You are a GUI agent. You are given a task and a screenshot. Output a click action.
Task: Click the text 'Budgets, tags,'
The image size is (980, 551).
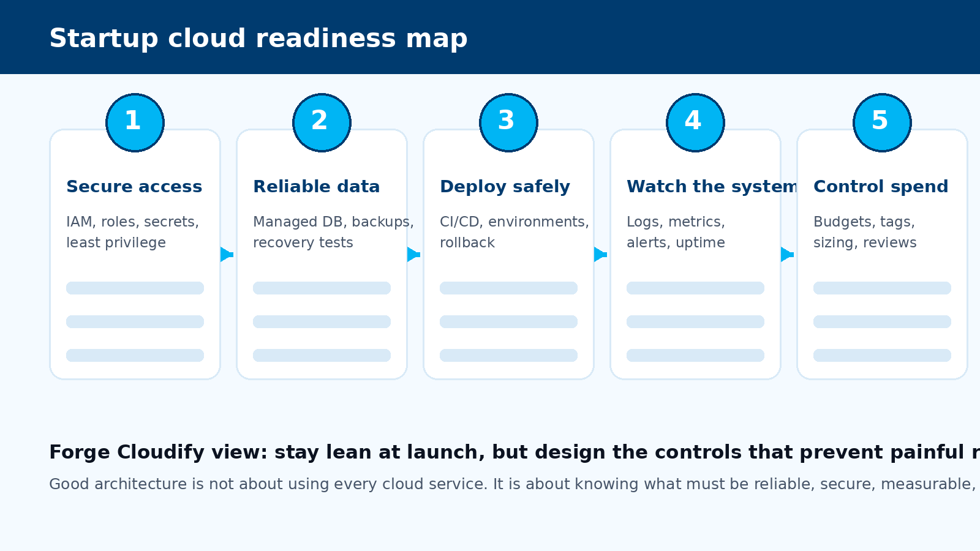pos(864,222)
